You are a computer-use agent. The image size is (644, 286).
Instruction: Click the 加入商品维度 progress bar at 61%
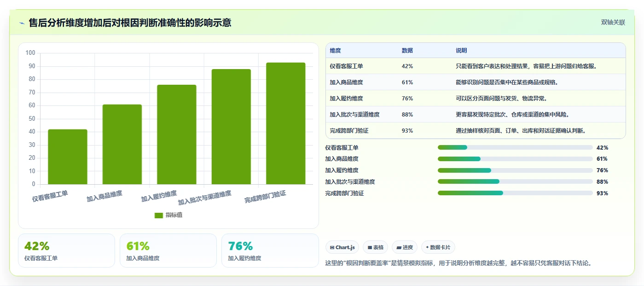(515, 159)
